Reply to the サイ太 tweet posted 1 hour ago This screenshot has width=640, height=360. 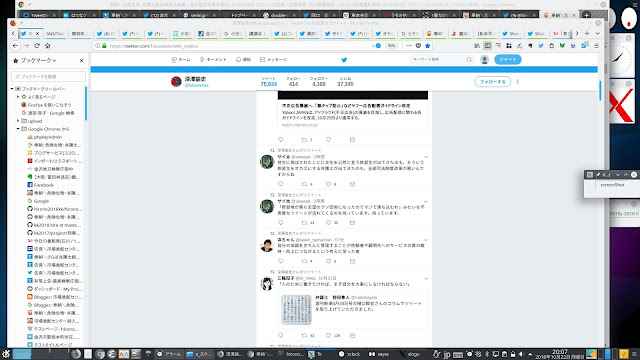280,184
